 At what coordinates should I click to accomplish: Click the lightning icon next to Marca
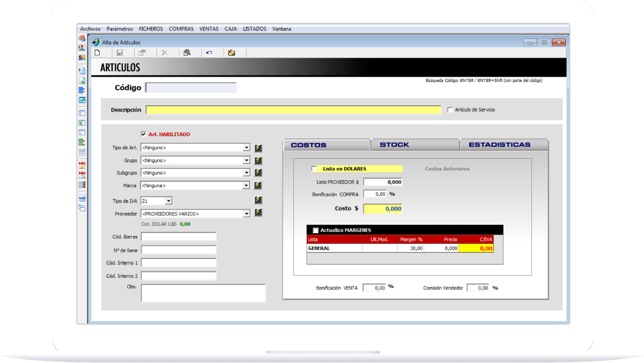click(x=258, y=186)
